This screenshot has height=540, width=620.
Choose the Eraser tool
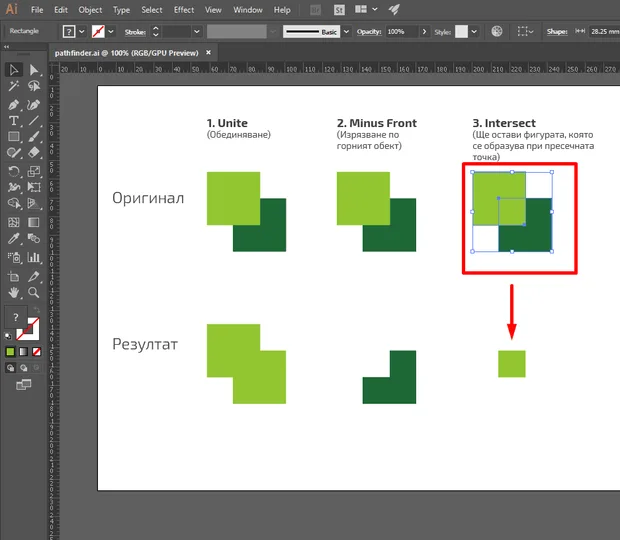click(34, 153)
